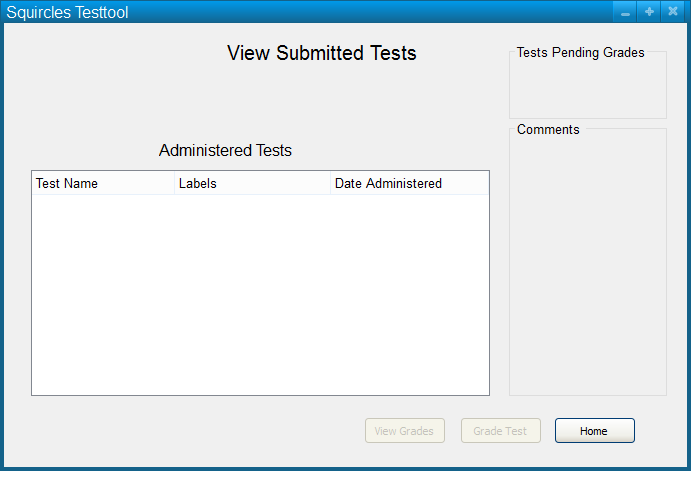The width and height of the screenshot is (691, 484).
Task: Click inside the Tests Pending Grades box
Action: [587, 90]
